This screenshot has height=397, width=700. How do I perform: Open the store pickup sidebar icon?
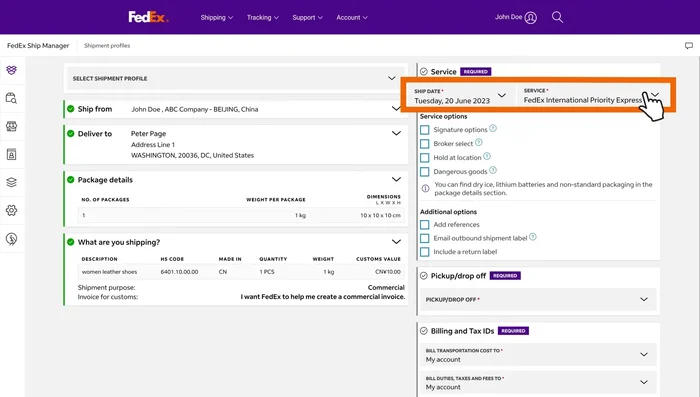pos(12,126)
